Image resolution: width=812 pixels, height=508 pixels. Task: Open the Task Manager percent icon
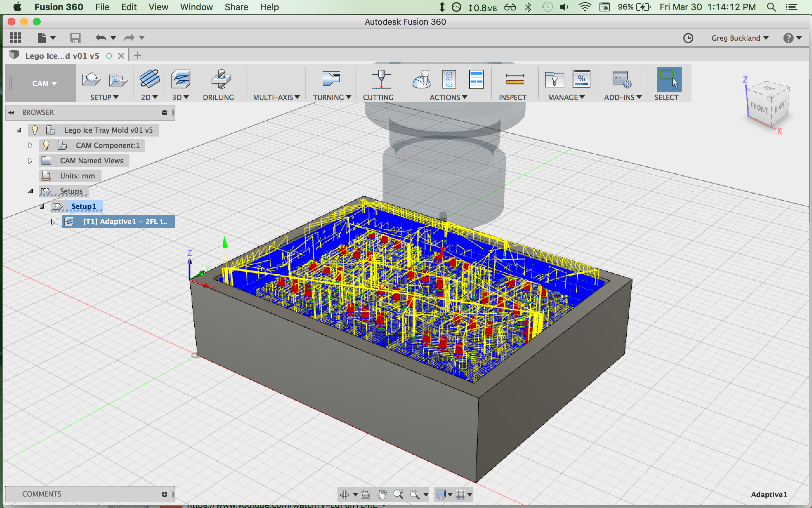[581, 79]
